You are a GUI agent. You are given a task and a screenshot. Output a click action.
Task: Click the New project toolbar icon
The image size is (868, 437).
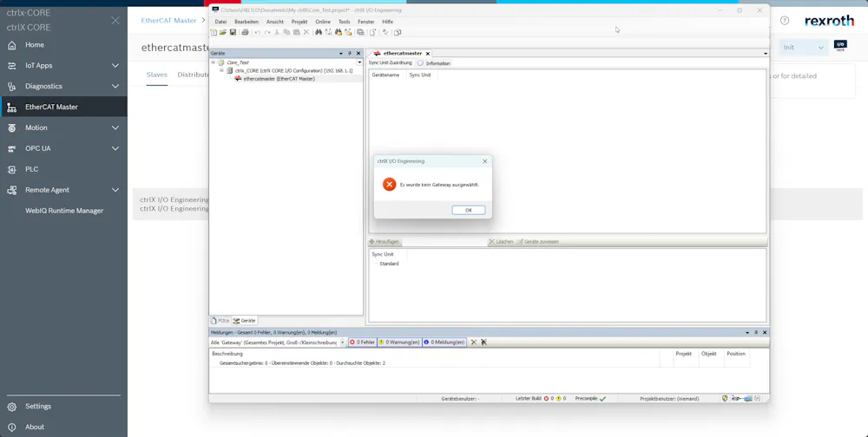coord(214,32)
